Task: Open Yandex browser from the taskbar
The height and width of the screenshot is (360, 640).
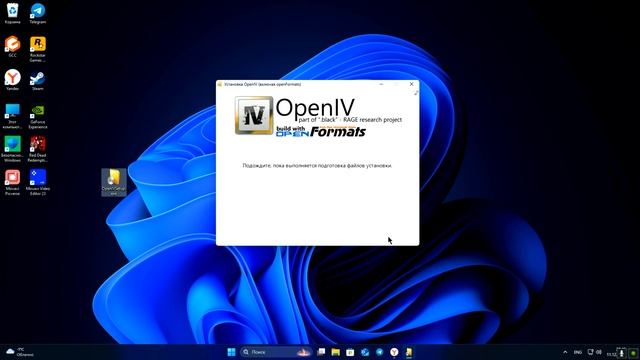Action: pyautogui.click(x=394, y=352)
